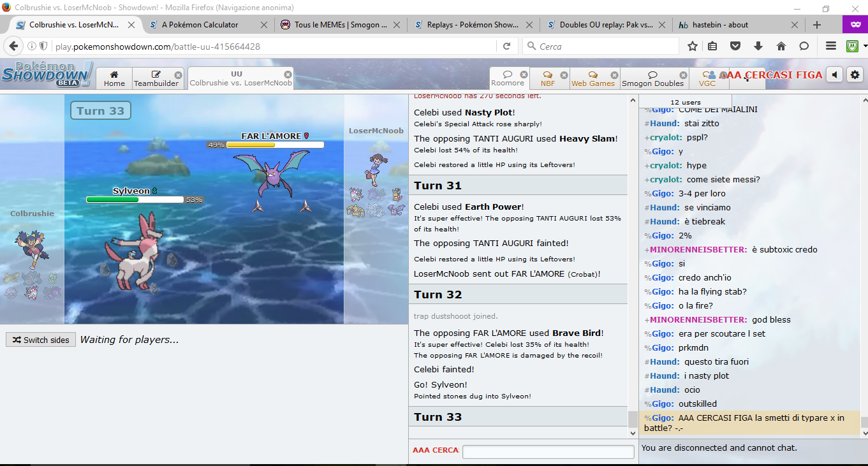Click the Turn 33 indicator on the battlefield

pos(101,111)
